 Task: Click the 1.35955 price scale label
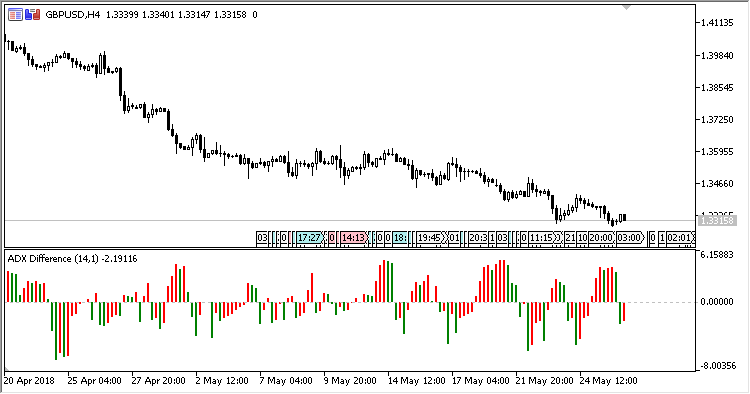[x=717, y=152]
